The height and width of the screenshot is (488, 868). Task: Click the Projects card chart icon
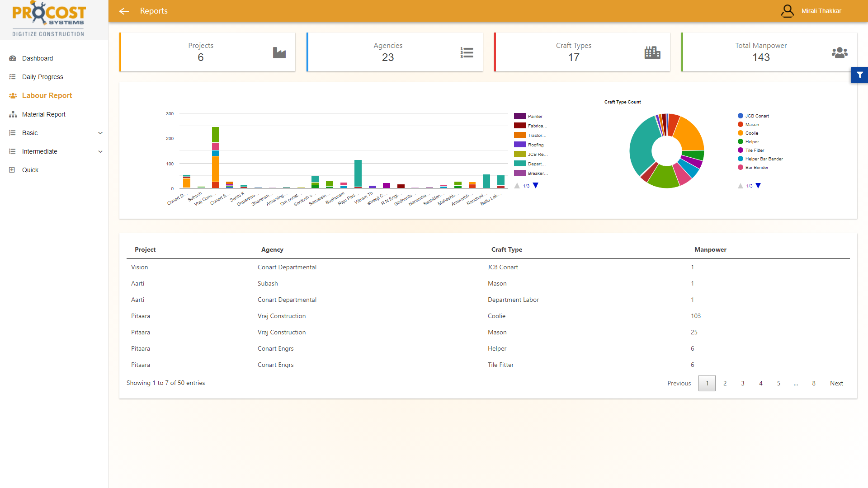[279, 52]
